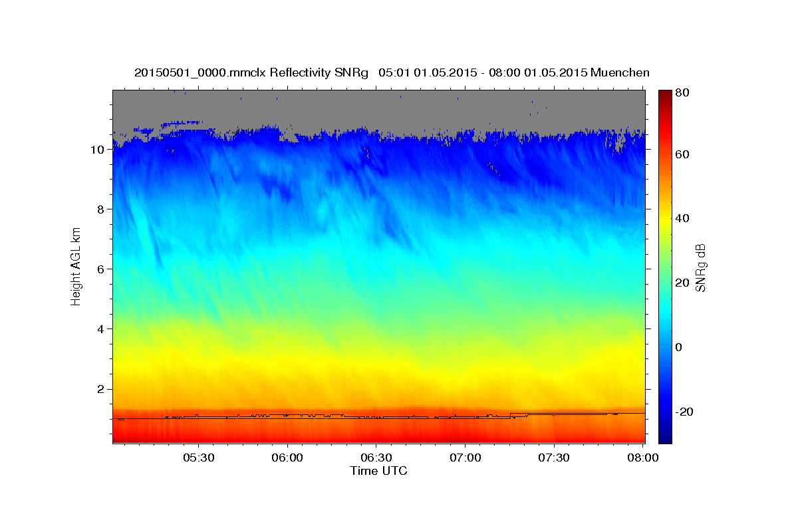The width and height of the screenshot is (798, 532).
Task: Click the plot title text starting '20150501_0000.mmclx'
Action: (x=392, y=72)
